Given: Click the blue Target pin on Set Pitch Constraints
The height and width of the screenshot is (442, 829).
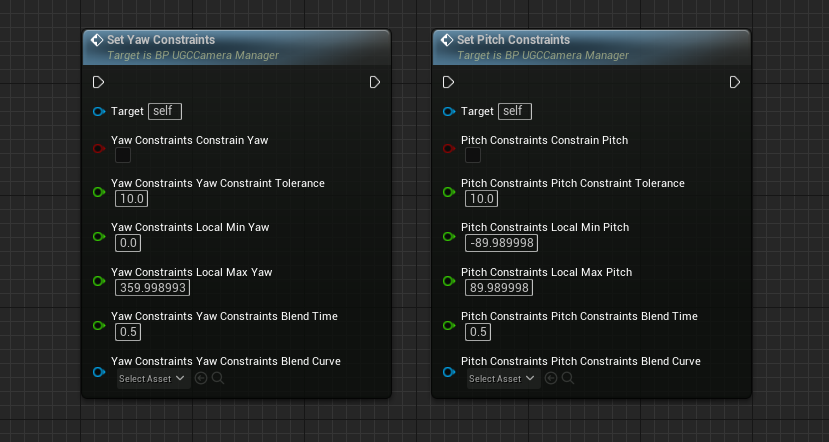Looking at the screenshot, I should [x=449, y=112].
